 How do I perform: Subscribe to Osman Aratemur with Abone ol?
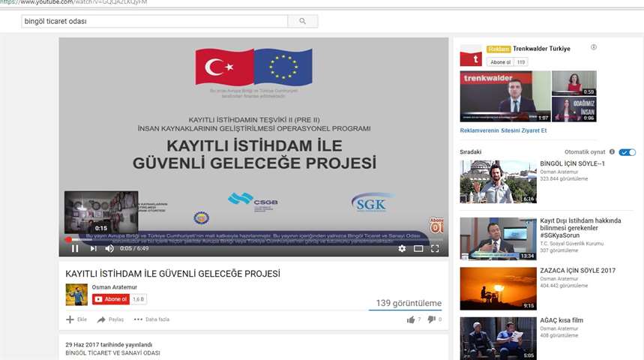(x=111, y=299)
